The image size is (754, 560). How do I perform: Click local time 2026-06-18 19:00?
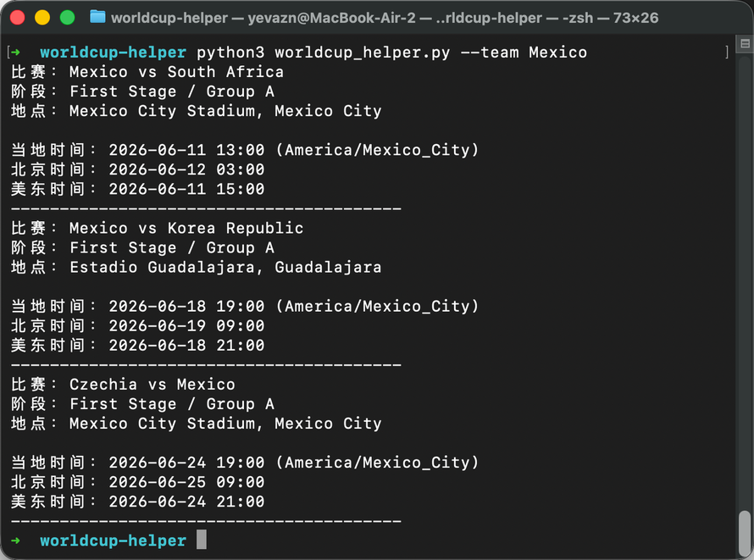coord(186,306)
